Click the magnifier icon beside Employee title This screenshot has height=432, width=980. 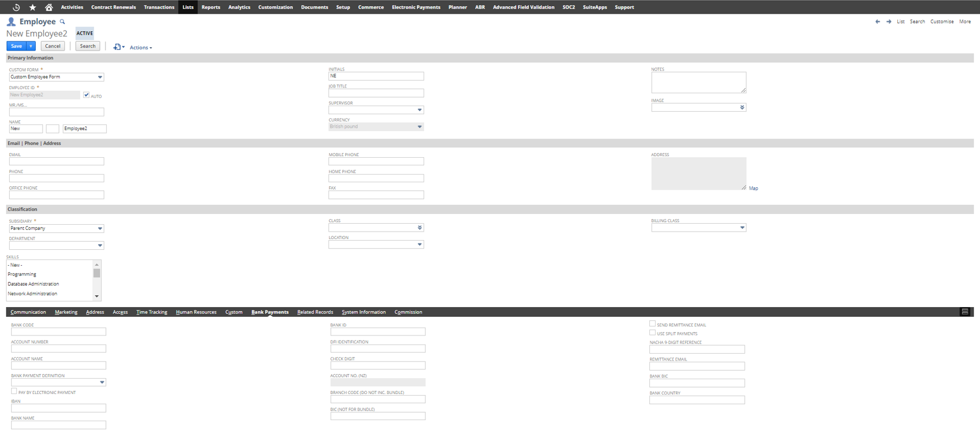click(x=62, y=22)
